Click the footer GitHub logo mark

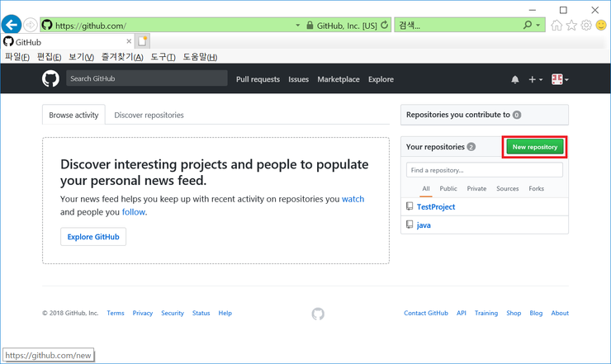click(x=318, y=314)
